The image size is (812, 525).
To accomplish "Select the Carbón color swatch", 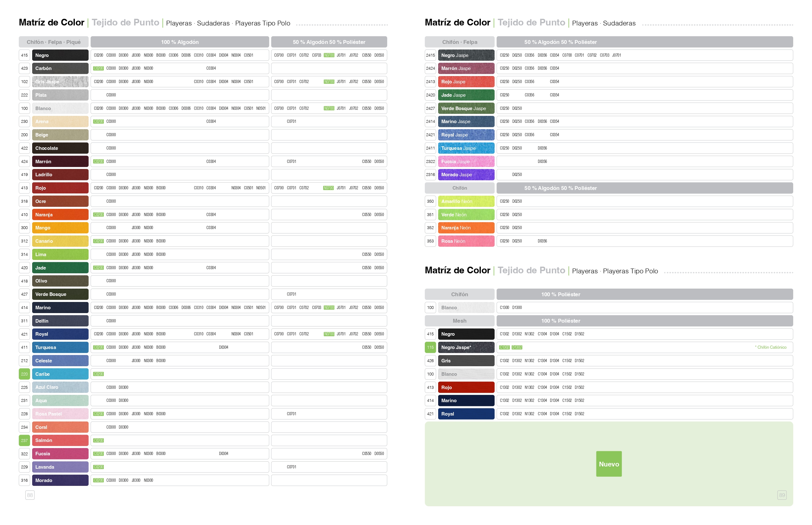I will pos(60,68).
